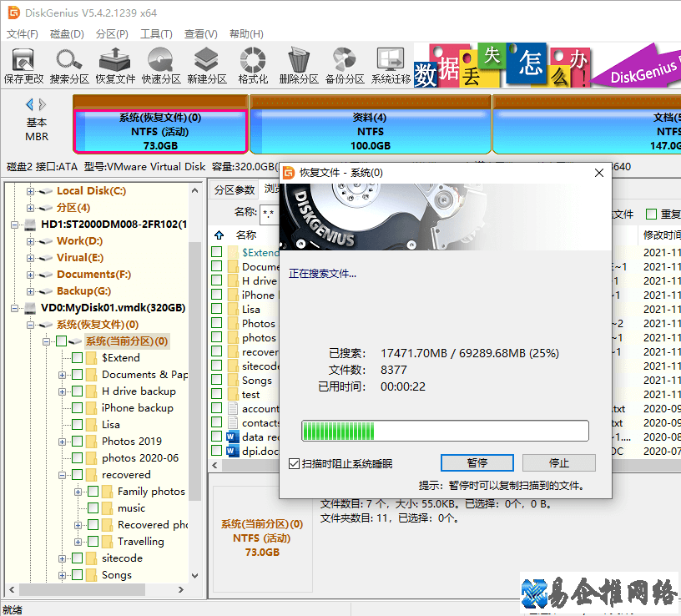
Task: Open the 搜索分区 partition search tool
Action: pos(69,65)
